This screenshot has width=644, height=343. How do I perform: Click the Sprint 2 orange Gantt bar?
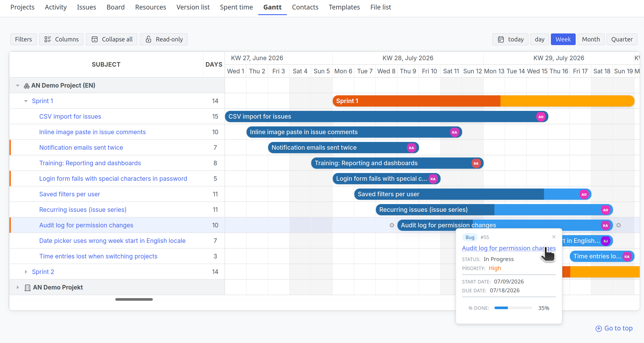pyautogui.click(x=601, y=272)
